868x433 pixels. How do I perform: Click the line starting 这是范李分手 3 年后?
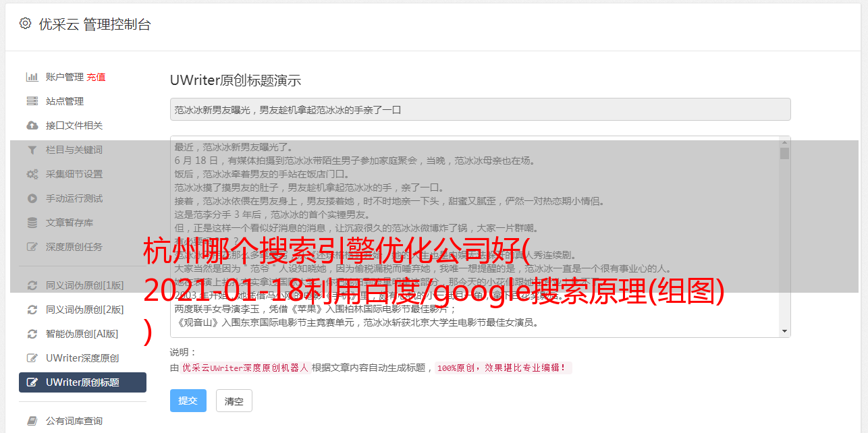272,214
